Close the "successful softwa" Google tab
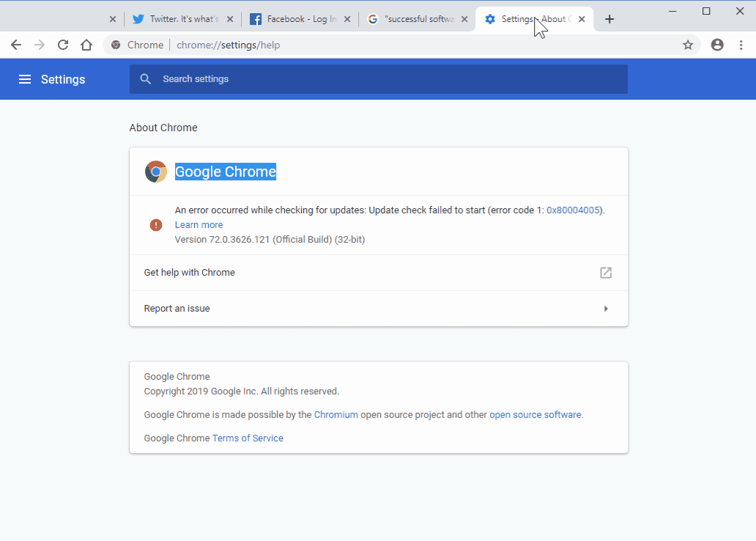The width and height of the screenshot is (756, 541). (464, 19)
